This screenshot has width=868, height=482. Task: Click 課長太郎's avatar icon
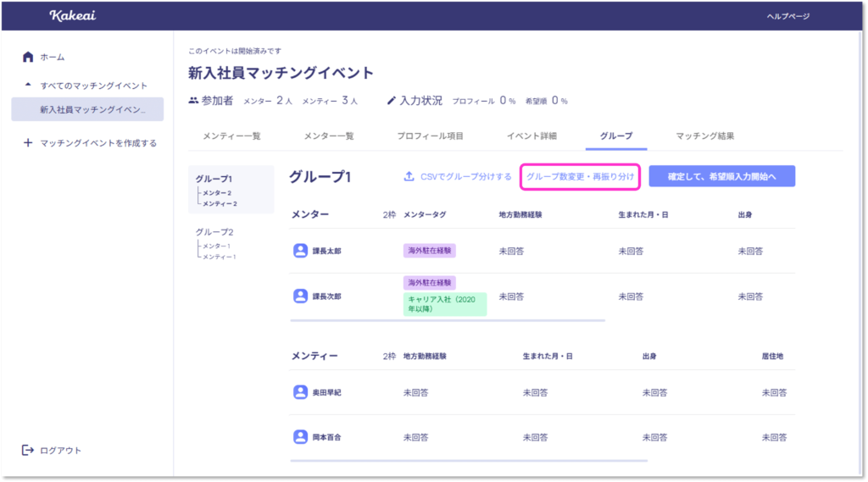300,251
